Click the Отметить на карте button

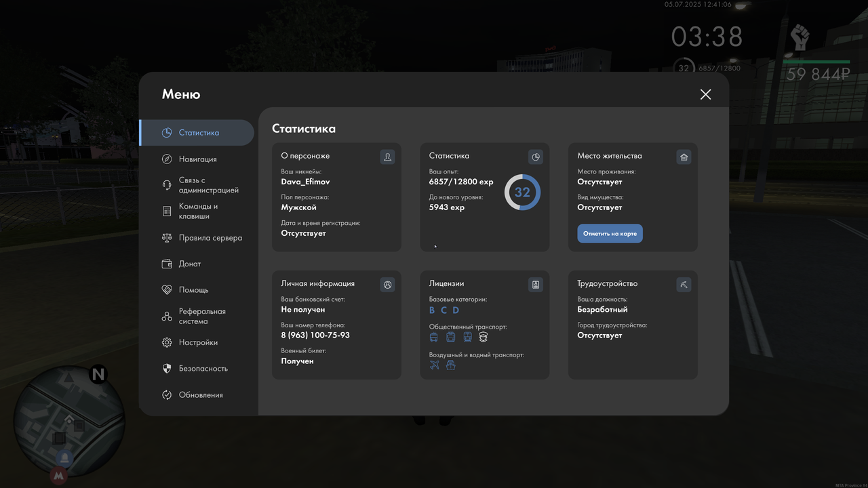coord(610,234)
